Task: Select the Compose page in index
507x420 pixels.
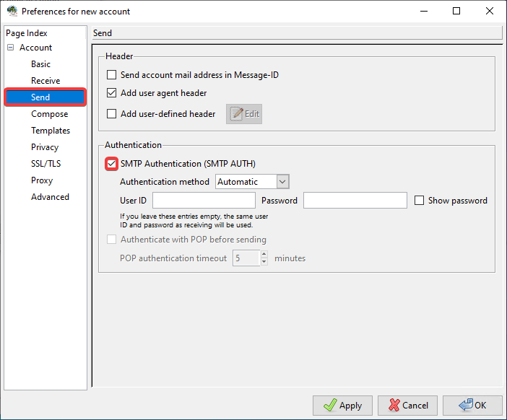Action: click(49, 114)
